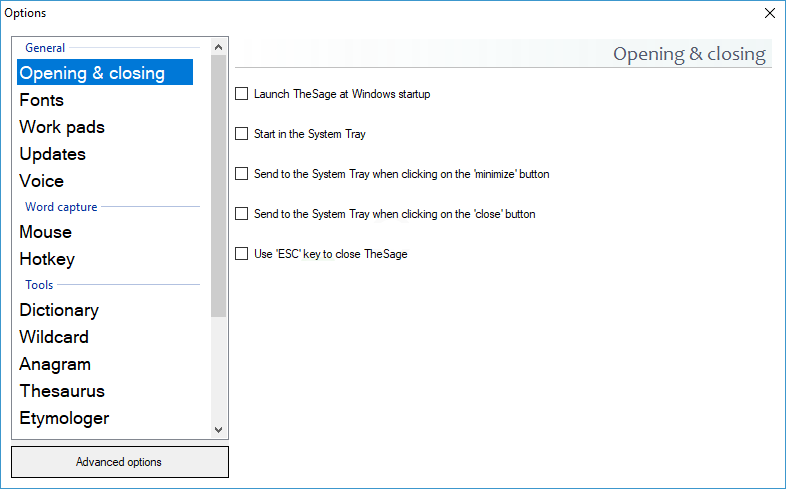The width and height of the screenshot is (786, 489).
Task: Open the Fonts settings page
Action: pos(42,100)
